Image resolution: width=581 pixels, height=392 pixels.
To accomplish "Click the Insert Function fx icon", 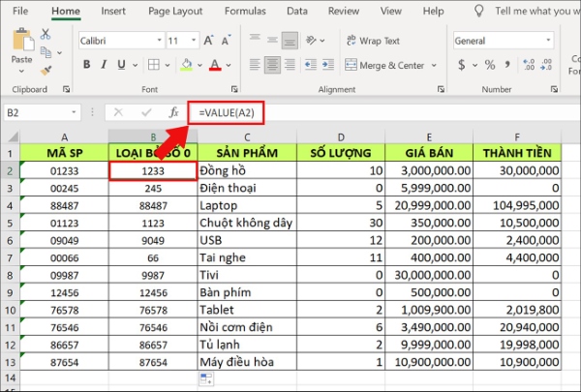I will click(173, 112).
